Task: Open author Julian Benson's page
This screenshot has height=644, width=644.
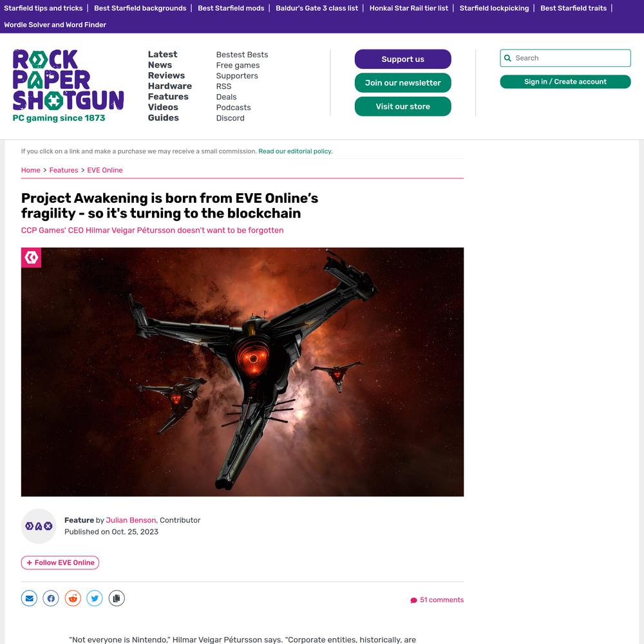Action: click(131, 520)
